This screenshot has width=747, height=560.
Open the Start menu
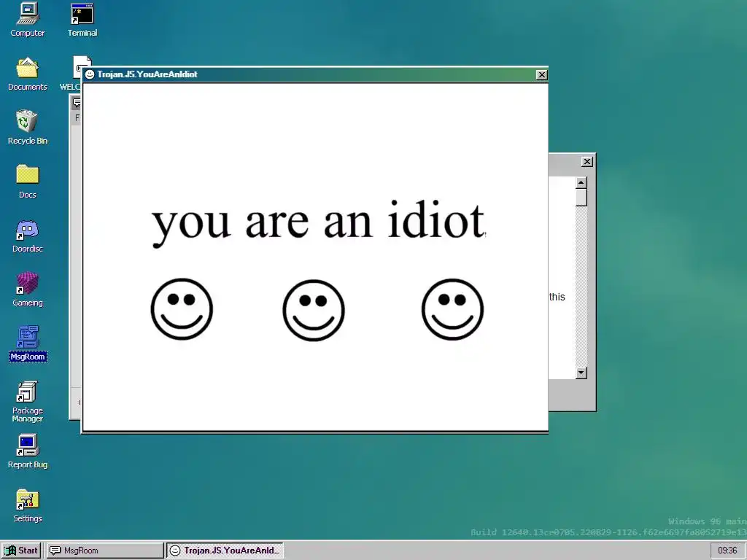pos(21,551)
